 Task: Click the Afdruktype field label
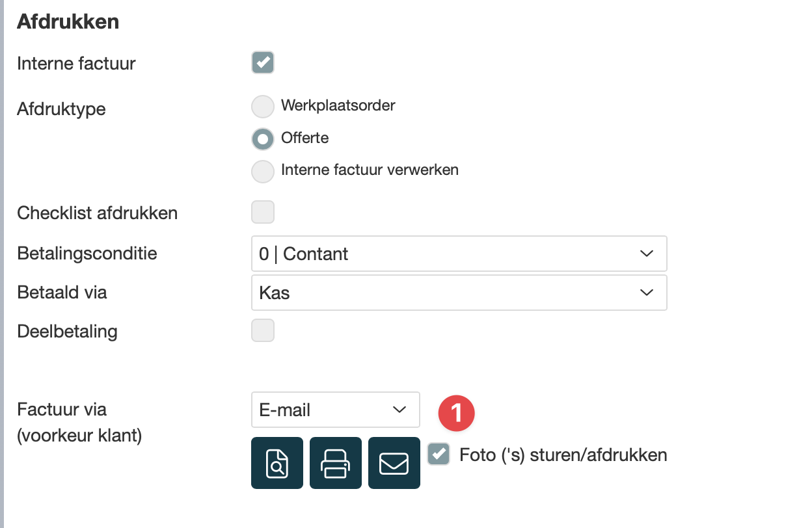61,109
